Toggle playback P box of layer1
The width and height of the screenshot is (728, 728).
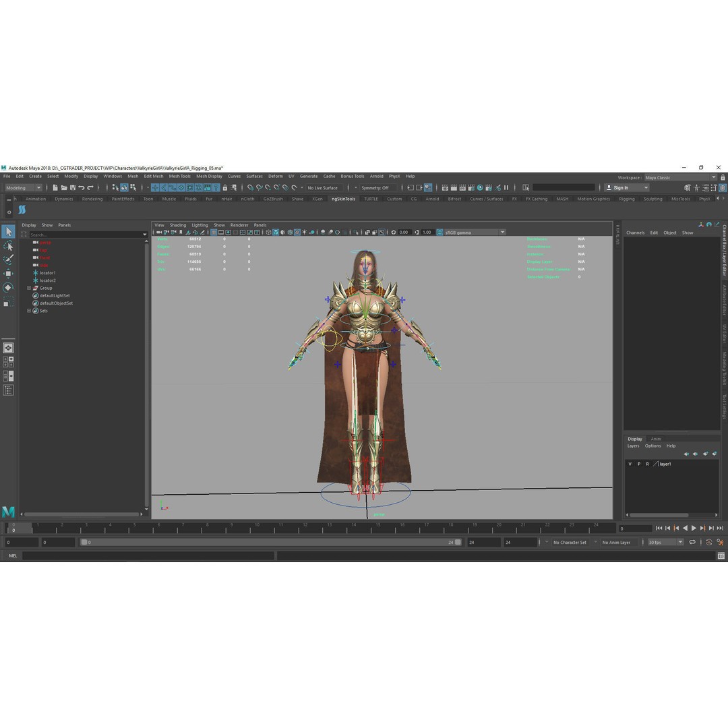coord(639,464)
